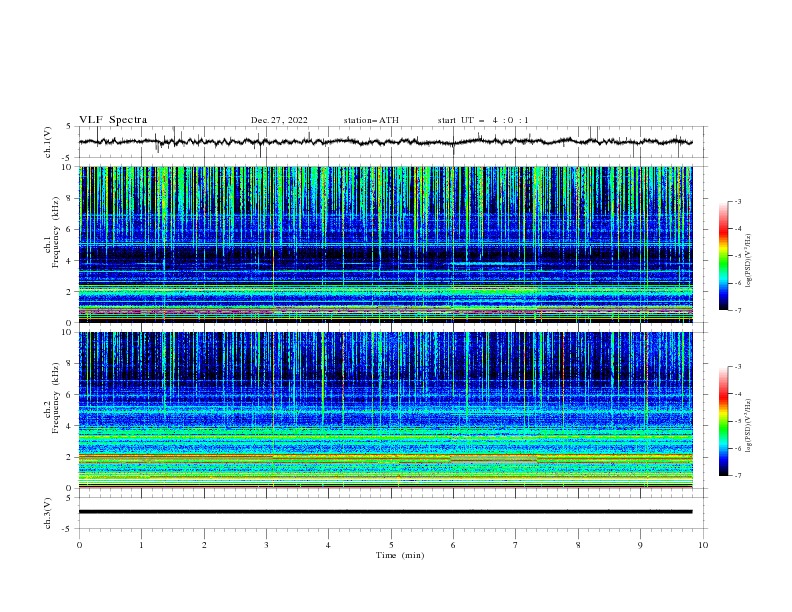The height and width of the screenshot is (612, 792).
Task: Click the '-7' label on lower colorbar
Action: [737, 476]
